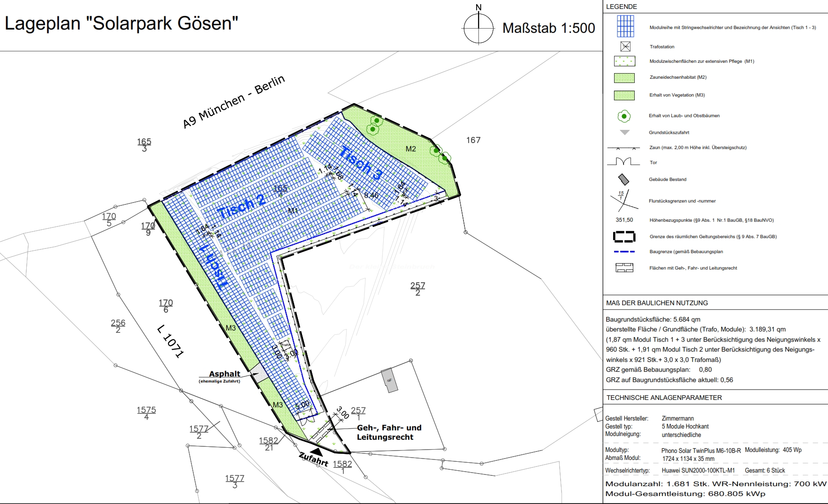The image size is (828, 504).
Task: Click the blue Tisch 2 label
Action: coord(242,207)
